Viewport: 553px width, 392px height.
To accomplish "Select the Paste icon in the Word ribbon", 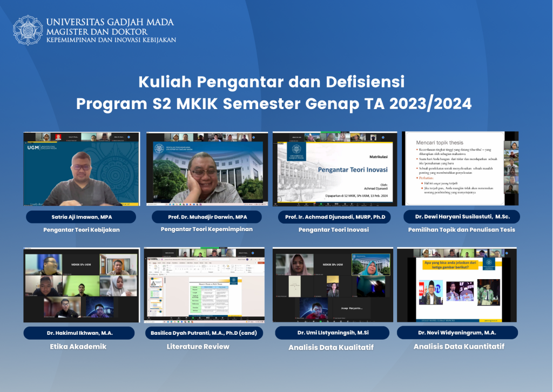I will pos(156,267).
